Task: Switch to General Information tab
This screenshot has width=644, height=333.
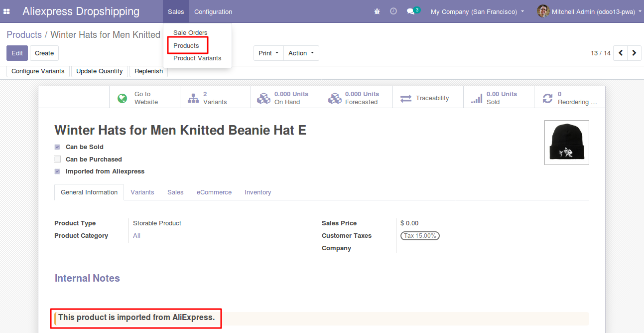Action: pyautogui.click(x=89, y=192)
